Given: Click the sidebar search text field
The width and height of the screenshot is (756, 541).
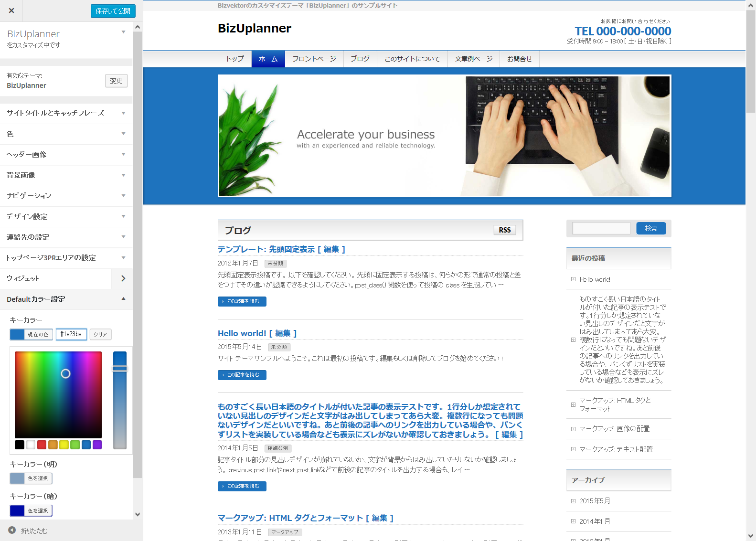Looking at the screenshot, I should pos(601,228).
